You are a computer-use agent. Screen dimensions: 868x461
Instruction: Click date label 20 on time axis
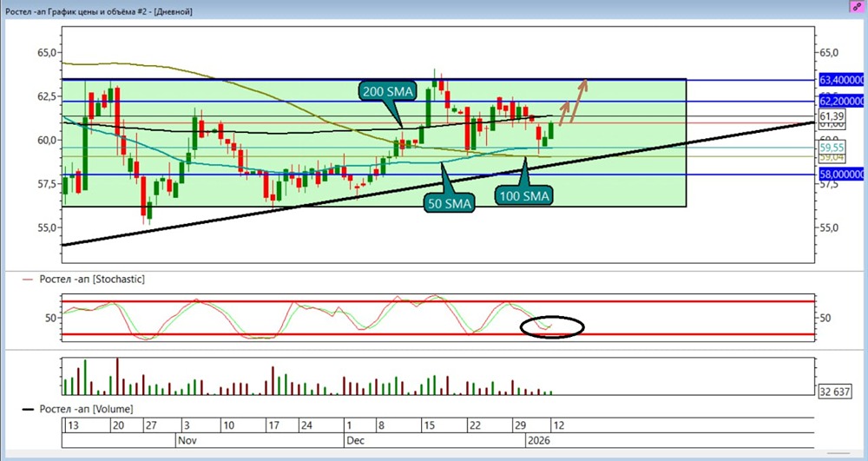tap(117, 425)
